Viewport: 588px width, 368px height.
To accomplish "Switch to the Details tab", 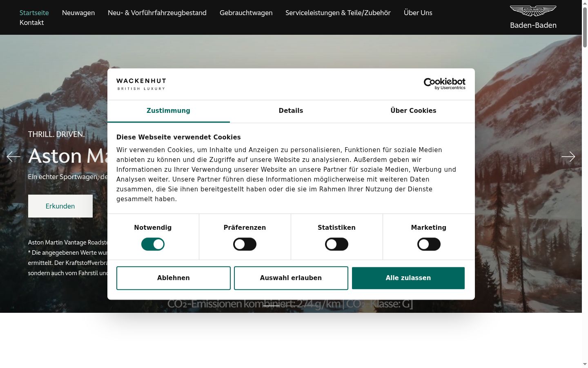I will 291,111.
